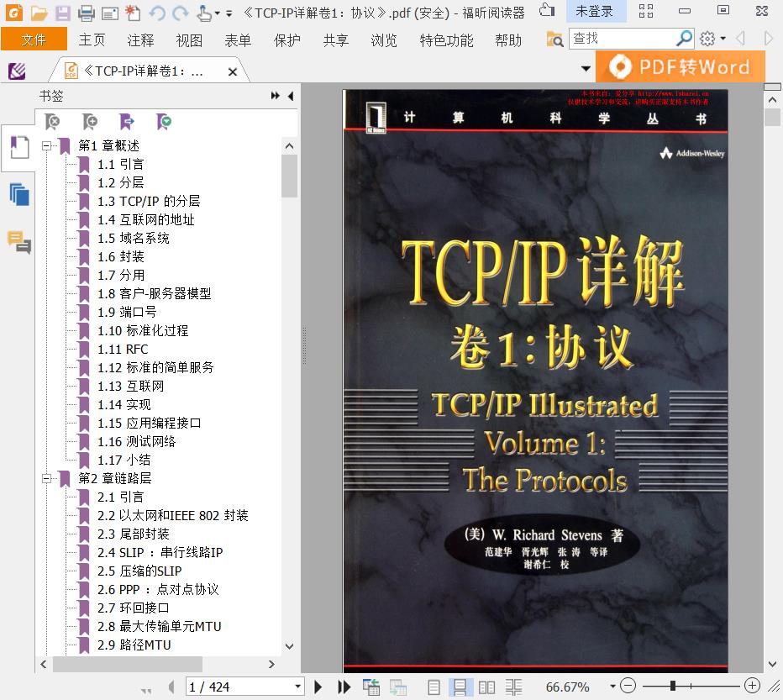Viewport: 783px width, 700px height.
Task: Select facing pages view mode
Action: click(486, 687)
